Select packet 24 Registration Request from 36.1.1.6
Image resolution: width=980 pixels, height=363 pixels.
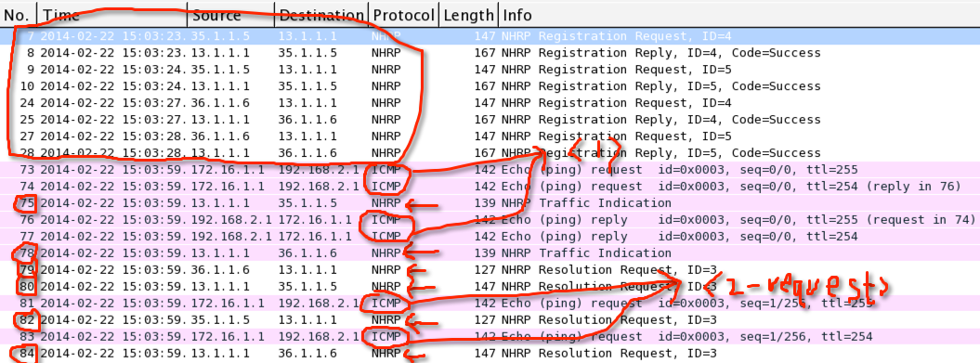point(490,103)
